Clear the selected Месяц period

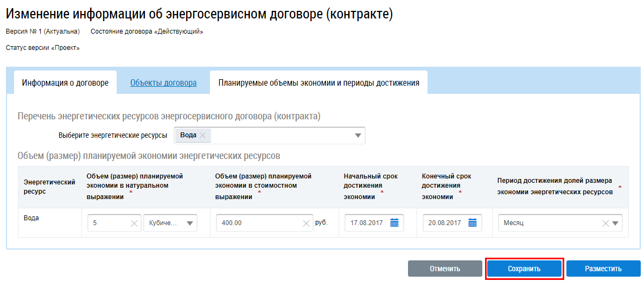605,223
